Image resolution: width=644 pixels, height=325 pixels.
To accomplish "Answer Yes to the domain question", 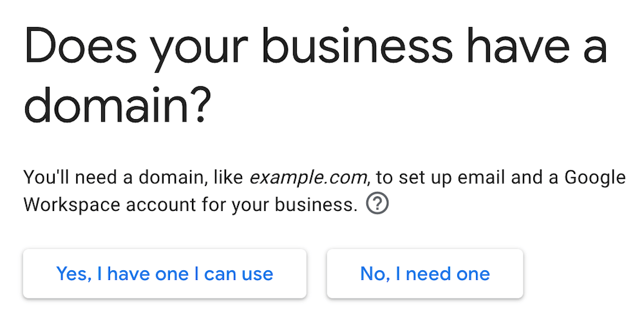I will point(165,274).
